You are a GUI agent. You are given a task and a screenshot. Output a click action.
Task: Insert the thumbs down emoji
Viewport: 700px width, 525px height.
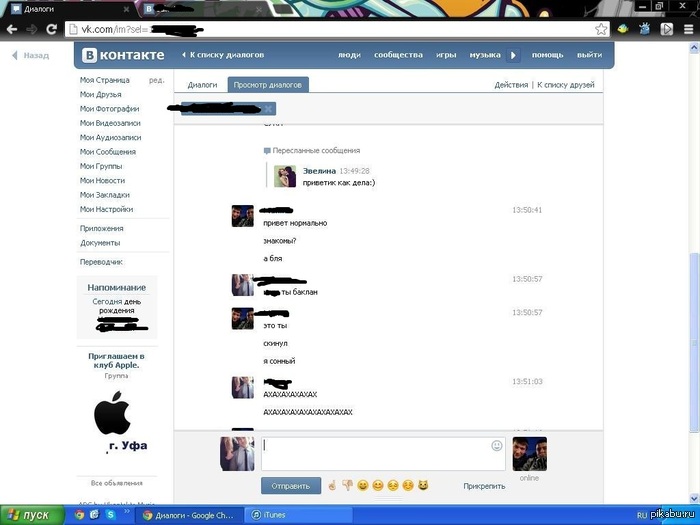[347, 485]
